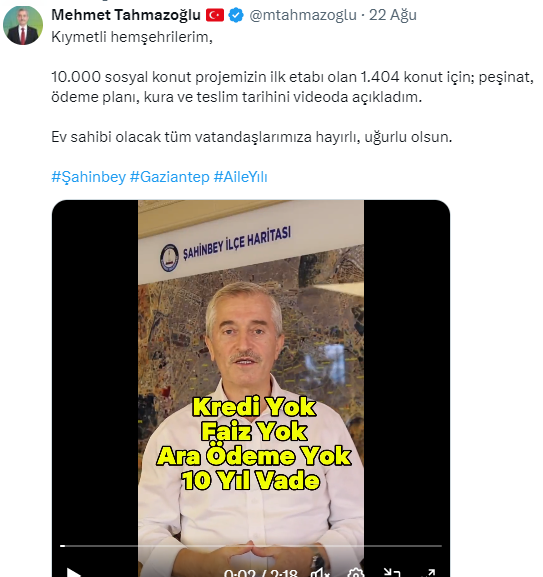Viewport: 543px width, 577px height.
Task: Play the video with the play button
Action: (x=73, y=572)
